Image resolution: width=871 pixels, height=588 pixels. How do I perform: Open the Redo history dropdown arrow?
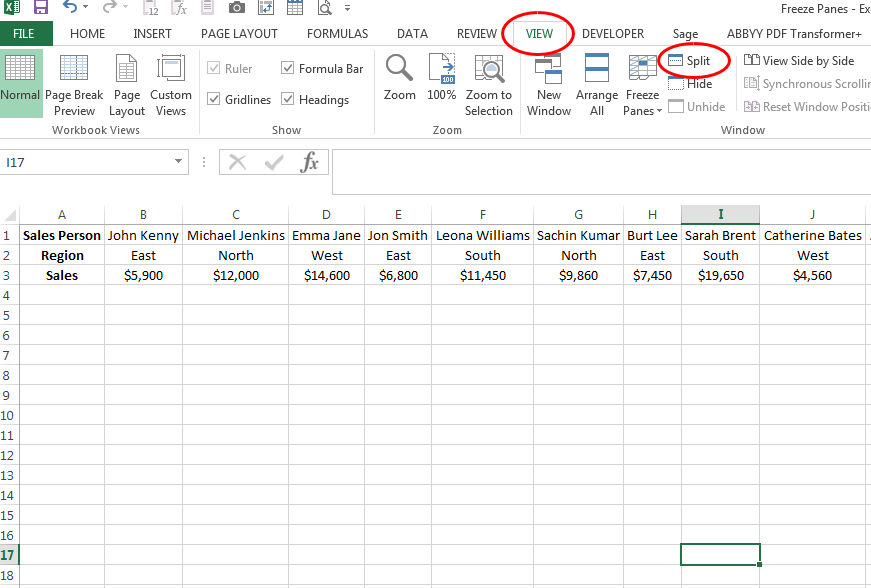click(x=126, y=7)
